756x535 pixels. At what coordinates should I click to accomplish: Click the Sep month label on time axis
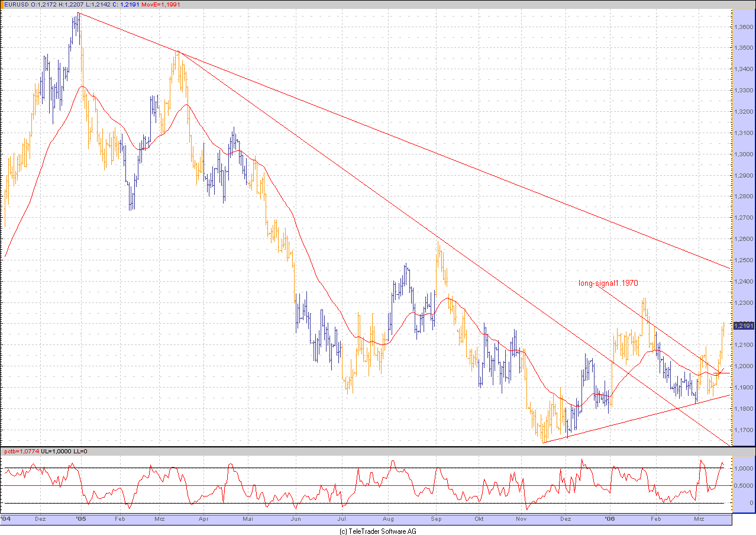point(437,519)
